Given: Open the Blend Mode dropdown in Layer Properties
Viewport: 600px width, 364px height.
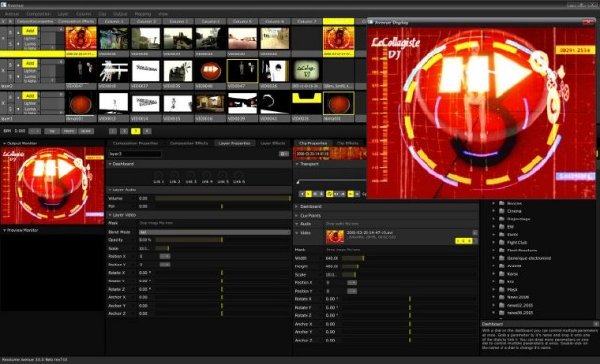Looking at the screenshot, I should (x=214, y=232).
